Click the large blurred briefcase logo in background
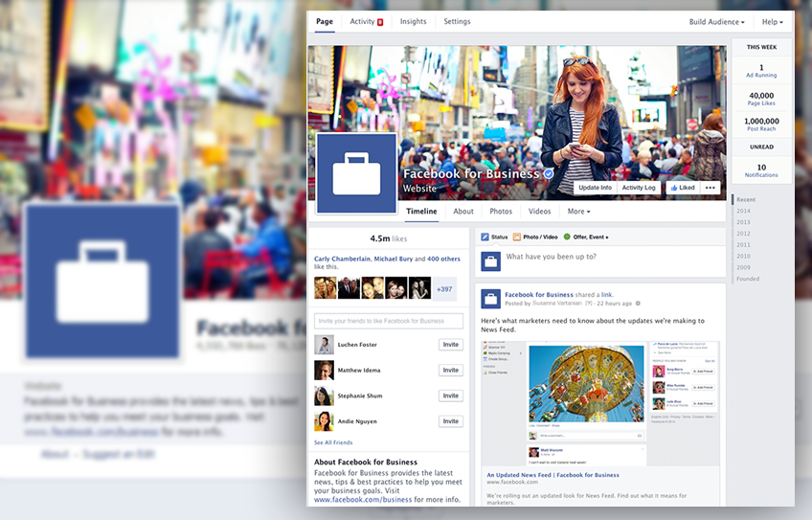This screenshot has height=520, width=812. click(x=102, y=281)
